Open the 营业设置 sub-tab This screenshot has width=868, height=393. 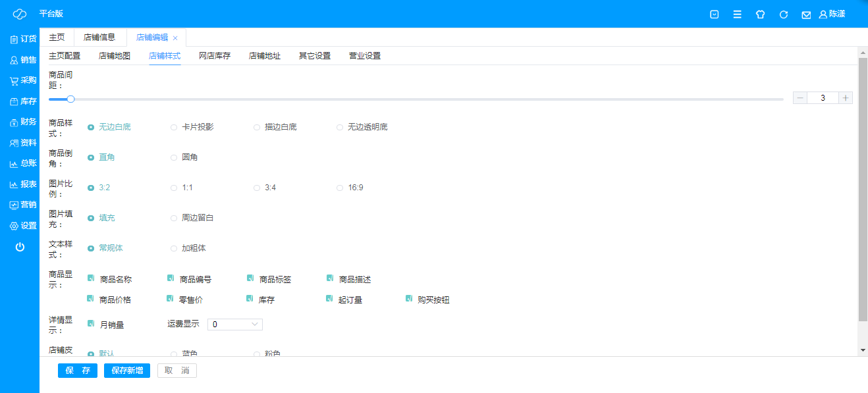coord(365,56)
